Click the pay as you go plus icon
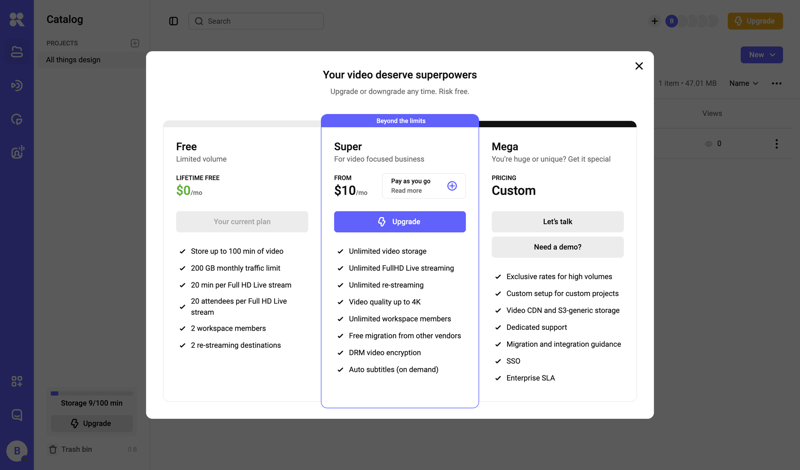The width and height of the screenshot is (800, 470). (452, 186)
